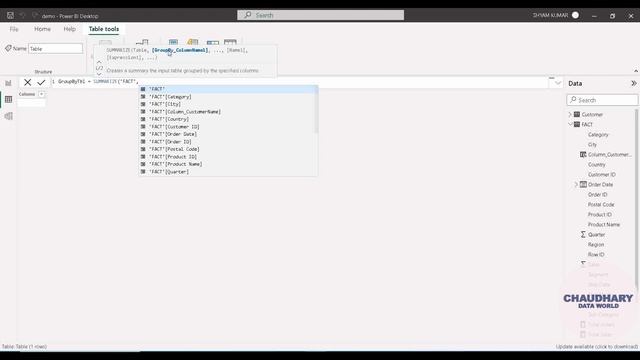This screenshot has width=640, height=360.
Task: Select Country field in Data pane
Action: 596,164
